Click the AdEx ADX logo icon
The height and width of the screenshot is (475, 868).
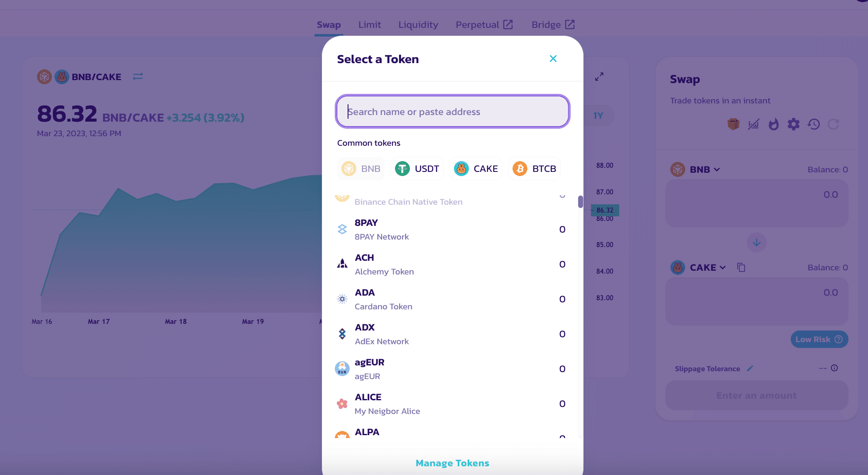[342, 334]
